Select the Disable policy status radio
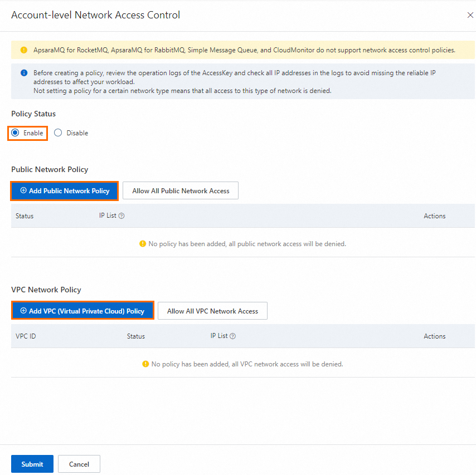 pos(58,133)
